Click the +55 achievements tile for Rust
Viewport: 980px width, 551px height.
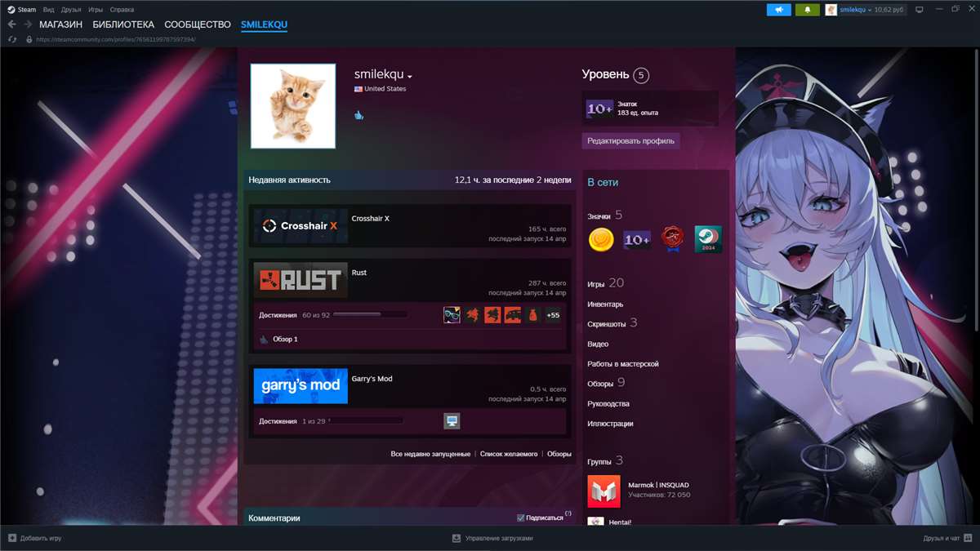point(552,314)
